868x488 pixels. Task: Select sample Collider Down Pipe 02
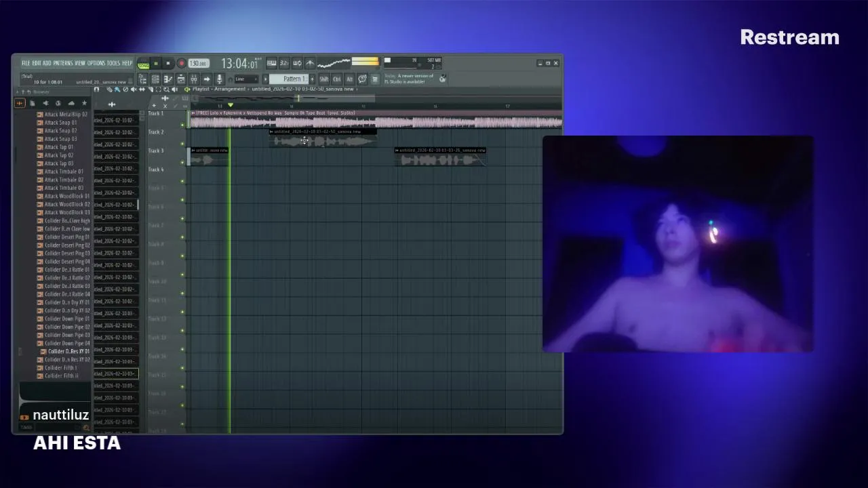click(64, 327)
